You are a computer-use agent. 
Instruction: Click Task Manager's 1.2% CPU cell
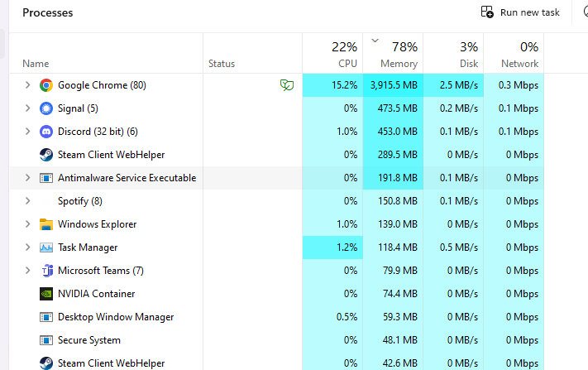(x=332, y=247)
